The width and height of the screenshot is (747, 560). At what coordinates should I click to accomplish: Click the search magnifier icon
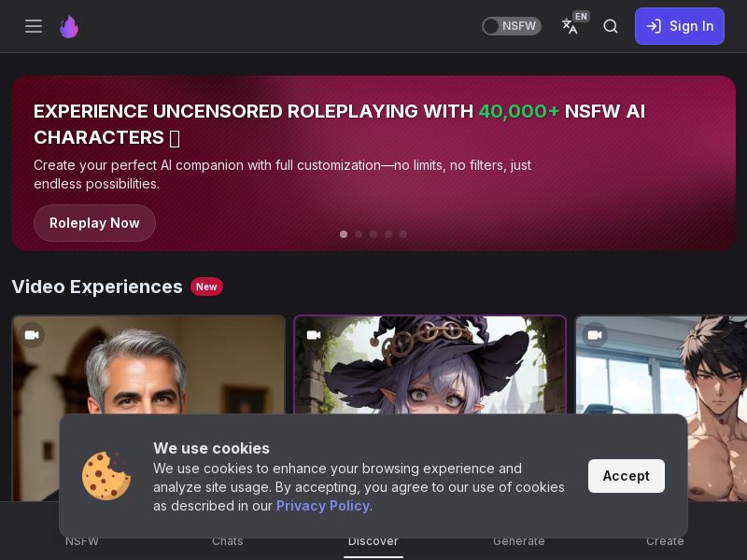611,26
